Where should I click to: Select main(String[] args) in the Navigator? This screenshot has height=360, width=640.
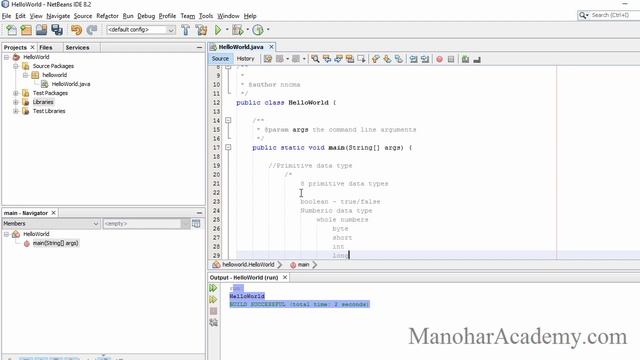coord(56,243)
